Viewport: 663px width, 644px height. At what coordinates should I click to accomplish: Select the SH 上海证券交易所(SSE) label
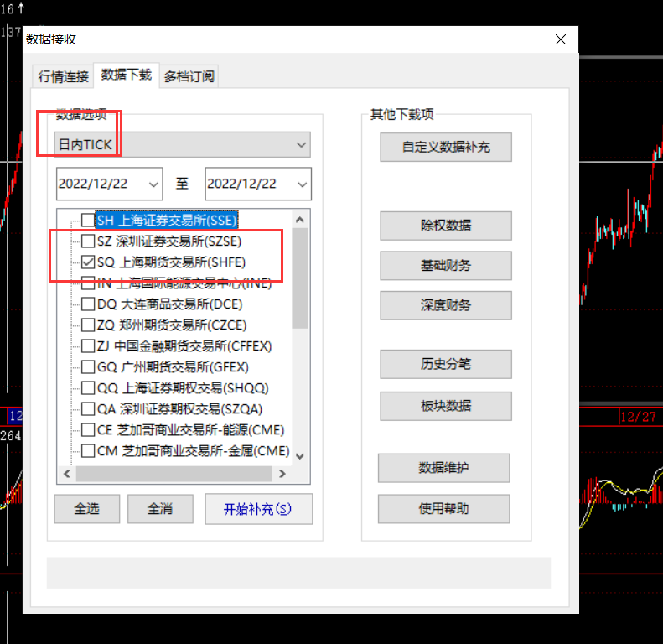(167, 220)
